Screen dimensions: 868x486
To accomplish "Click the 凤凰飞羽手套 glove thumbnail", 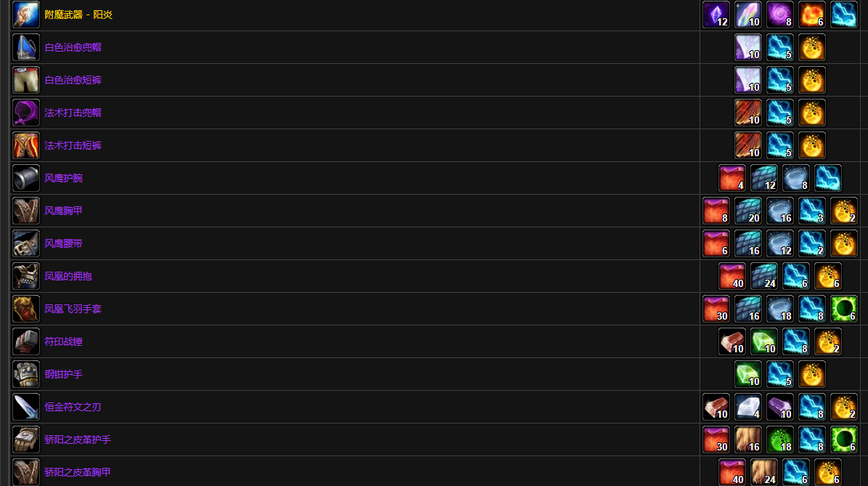I will pos(26,309).
